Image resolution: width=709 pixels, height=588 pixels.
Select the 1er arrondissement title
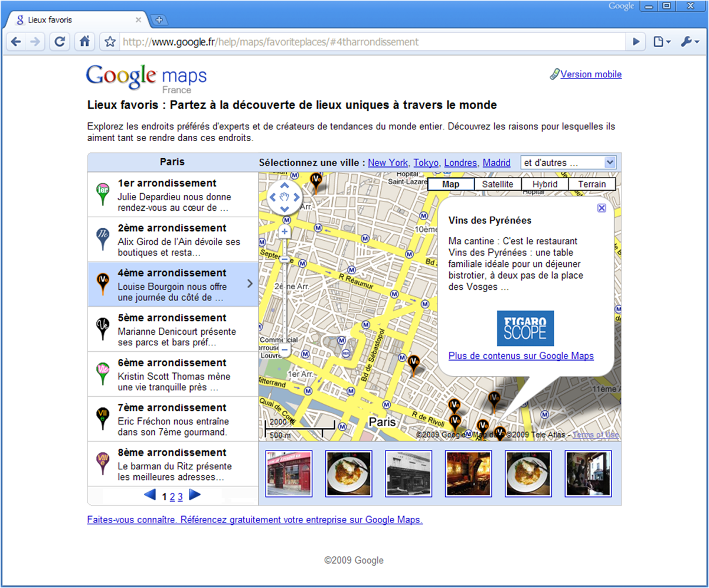pos(167,183)
